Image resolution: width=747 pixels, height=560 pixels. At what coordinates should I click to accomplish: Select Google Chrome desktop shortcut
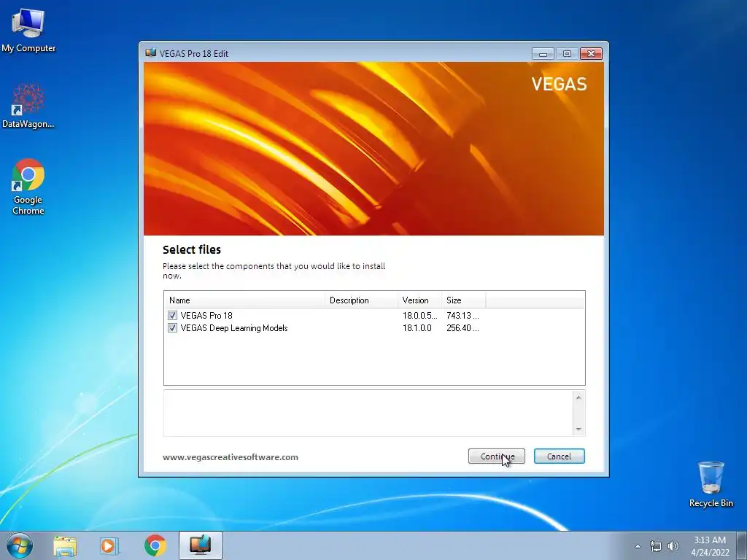[x=28, y=187]
